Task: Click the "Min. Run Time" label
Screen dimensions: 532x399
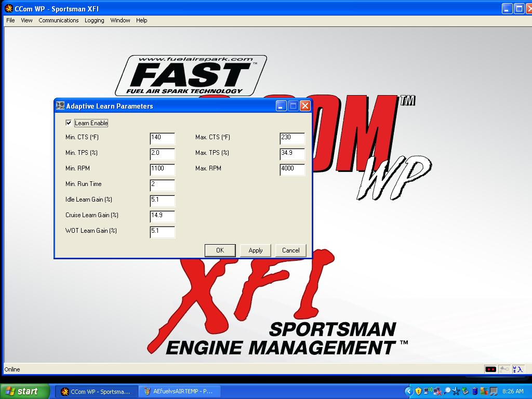Action: tap(84, 184)
